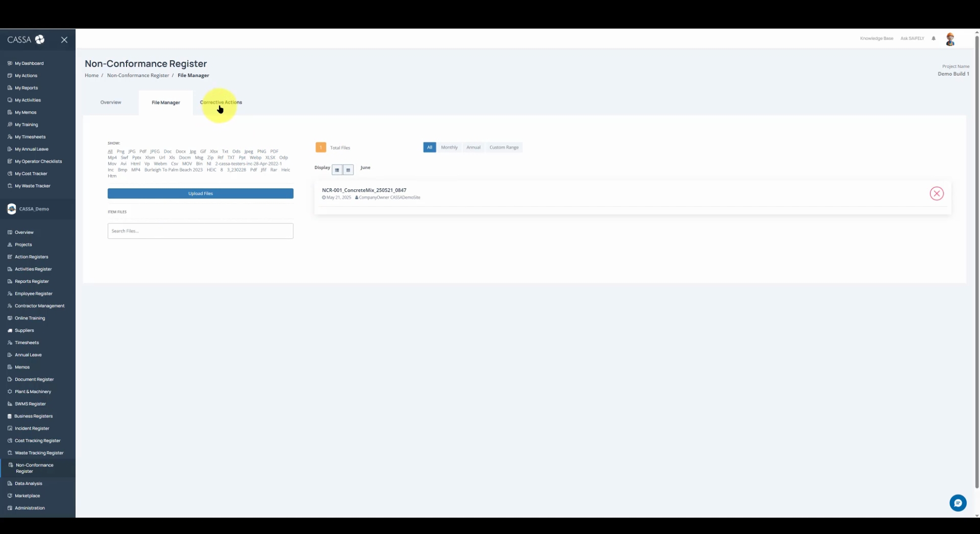Open the Custom Range picker
Screen dimensions: 980x534
pos(504,147)
